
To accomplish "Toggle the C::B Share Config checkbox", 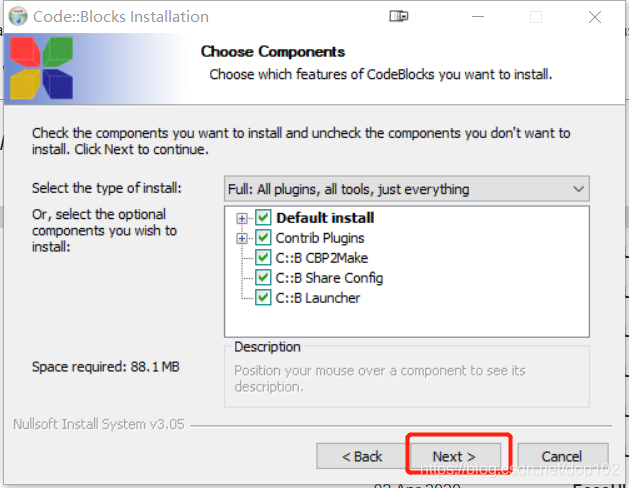I will pyautogui.click(x=263, y=278).
